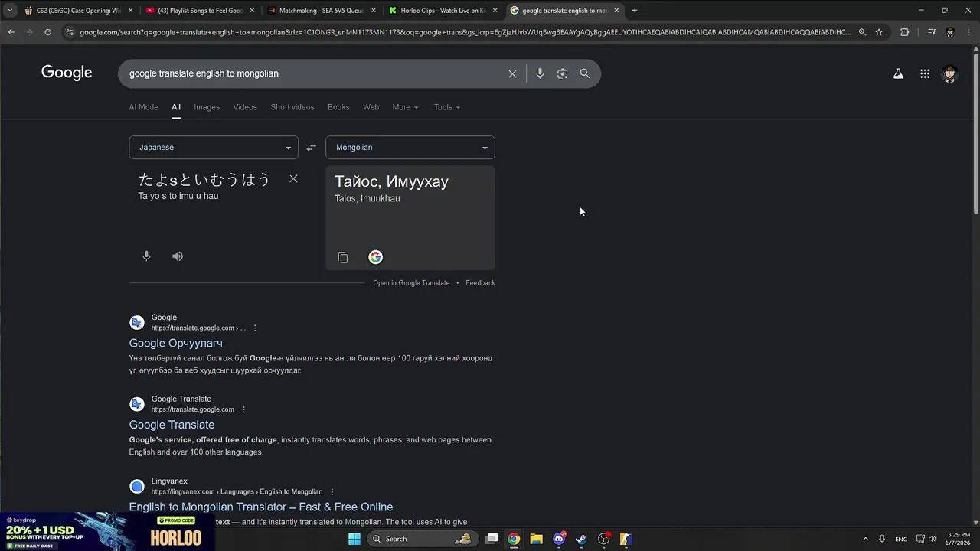Click the translate Feedback link
Viewport: 980px width, 551px height.
point(480,283)
